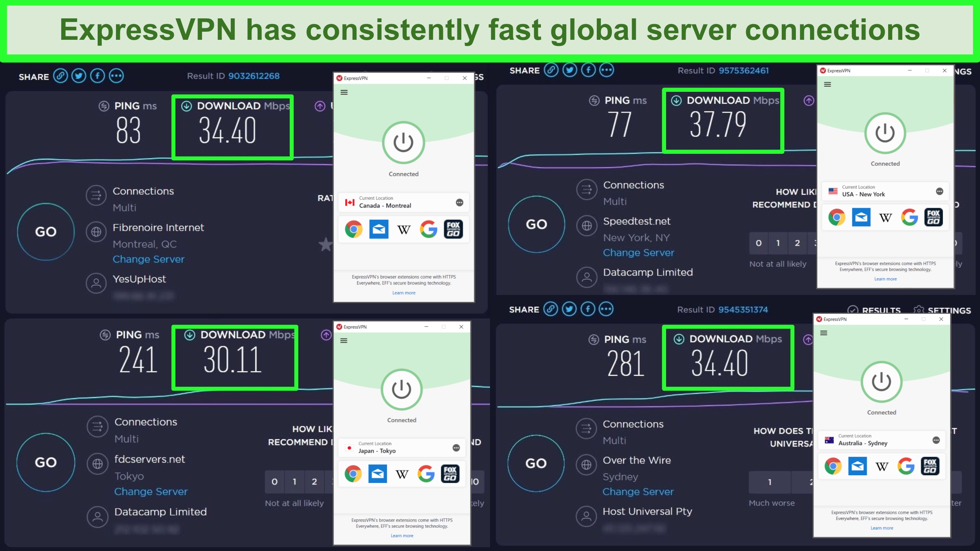Open Google shortcut in Japan - Tokyo VPN window

[426, 474]
